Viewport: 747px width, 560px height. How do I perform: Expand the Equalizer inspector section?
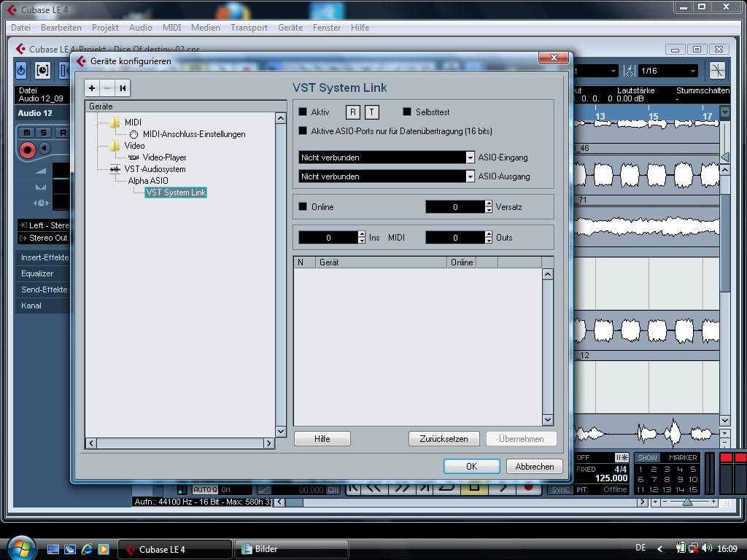pos(43,273)
